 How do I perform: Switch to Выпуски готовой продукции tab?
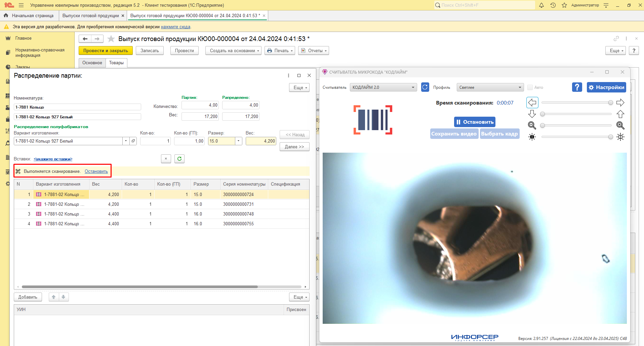click(91, 15)
